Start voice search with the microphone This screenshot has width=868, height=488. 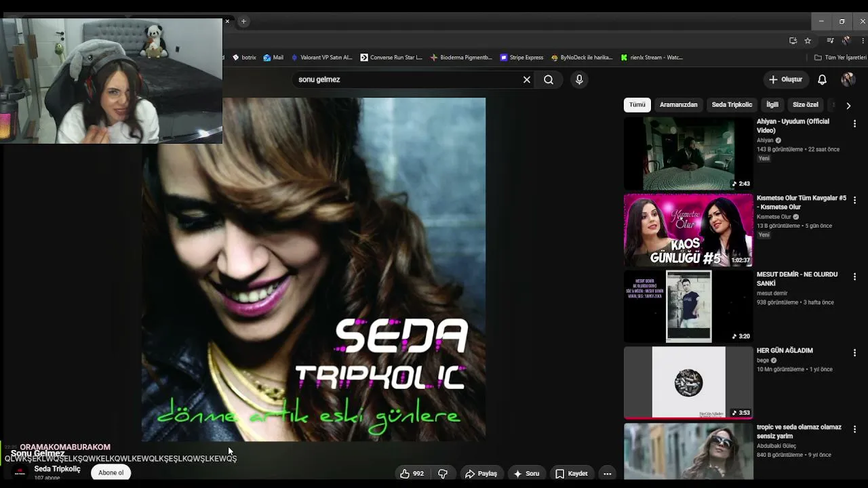pos(579,79)
